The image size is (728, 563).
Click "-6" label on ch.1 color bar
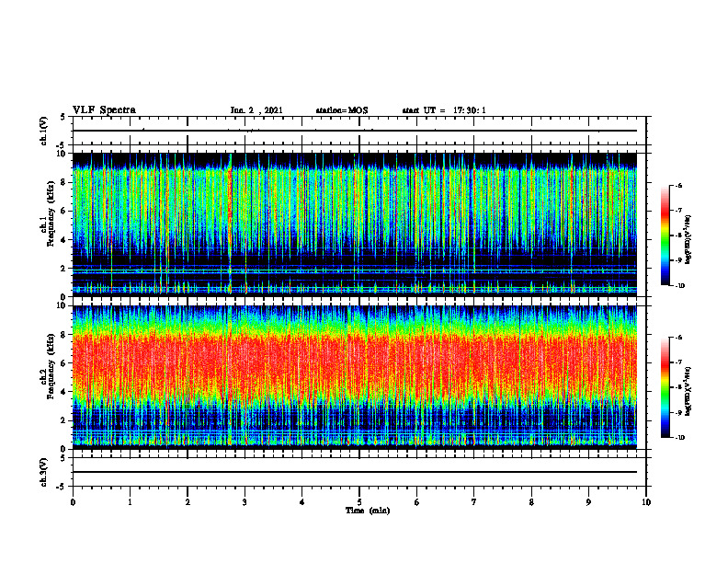click(x=678, y=185)
